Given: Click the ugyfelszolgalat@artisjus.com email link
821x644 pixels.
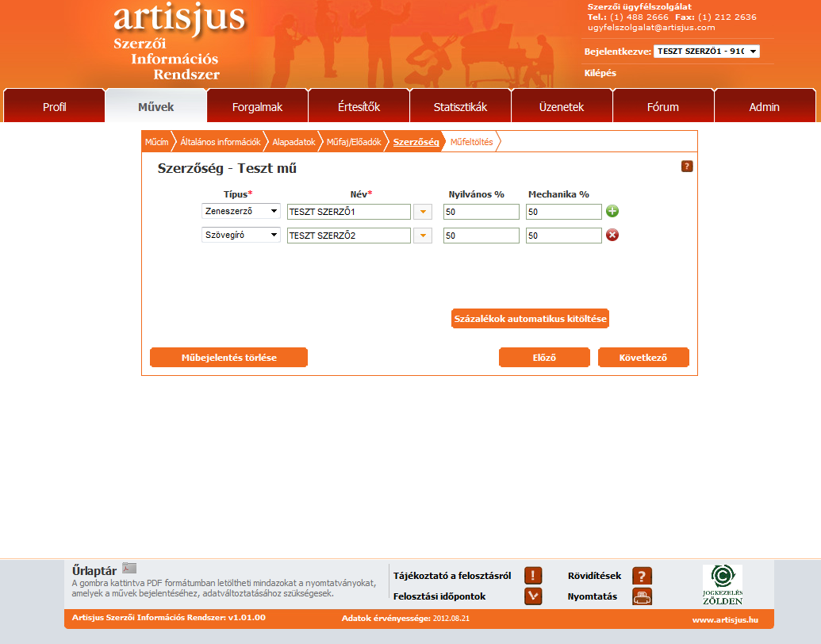Looking at the screenshot, I should 651,27.
